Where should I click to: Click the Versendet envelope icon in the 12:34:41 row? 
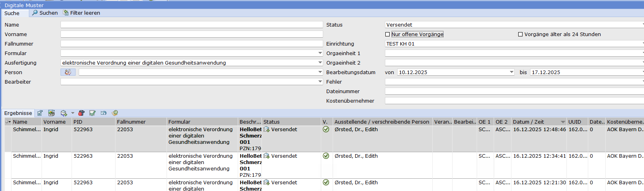coord(267,156)
